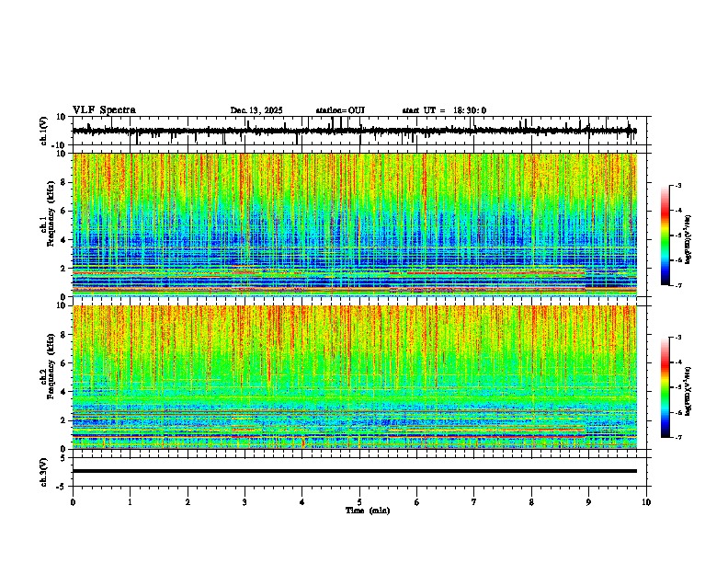The height and width of the screenshot is (563, 728).
Task: Click time axis tick label "8"
Action: point(531,502)
